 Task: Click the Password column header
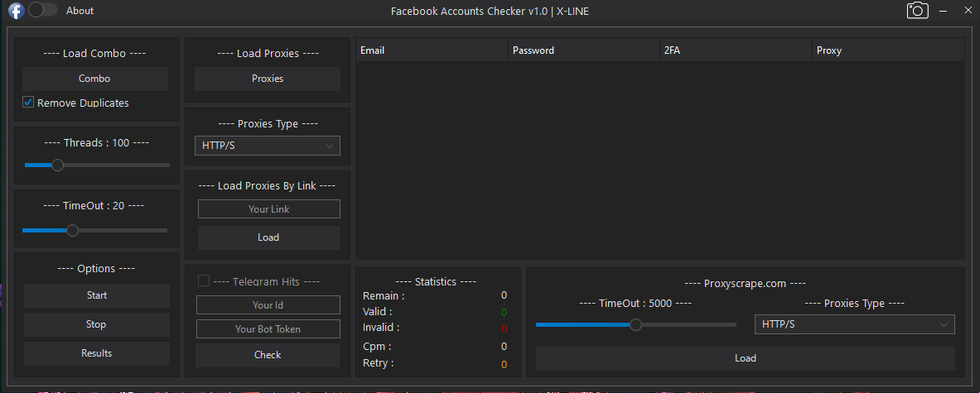coord(584,50)
